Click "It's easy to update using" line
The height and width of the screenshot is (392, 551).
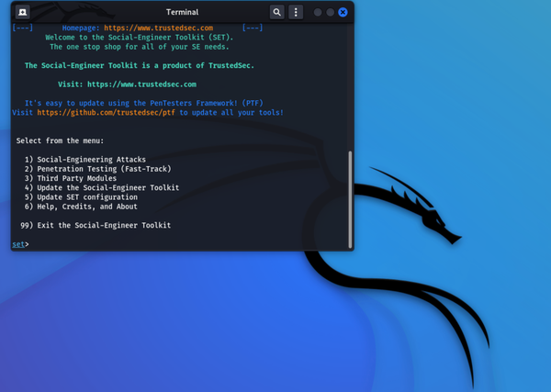[144, 103]
